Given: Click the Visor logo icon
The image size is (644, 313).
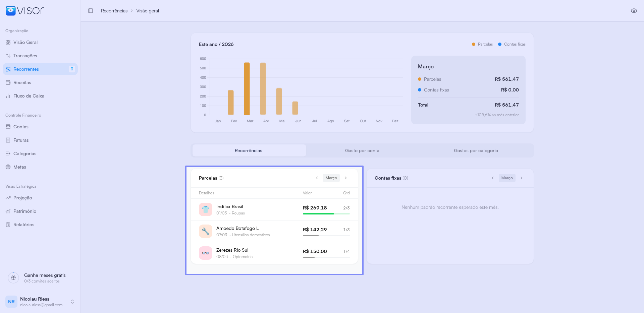Looking at the screenshot, I should [x=11, y=11].
